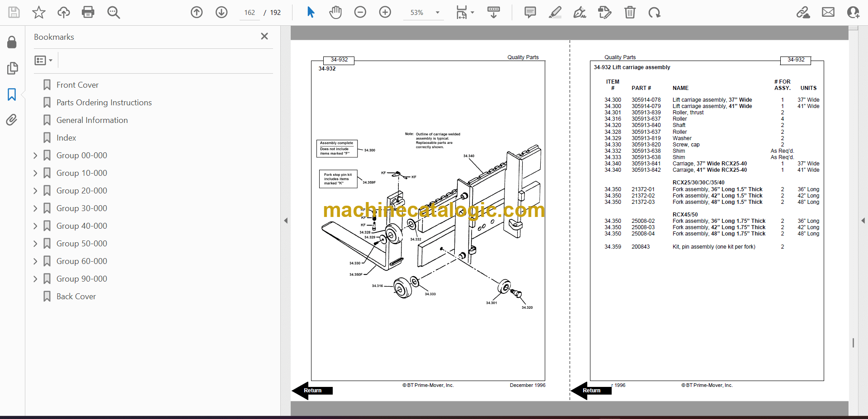The image size is (868, 419).
Task: Save the document with the floppy disk icon
Action: [14, 12]
